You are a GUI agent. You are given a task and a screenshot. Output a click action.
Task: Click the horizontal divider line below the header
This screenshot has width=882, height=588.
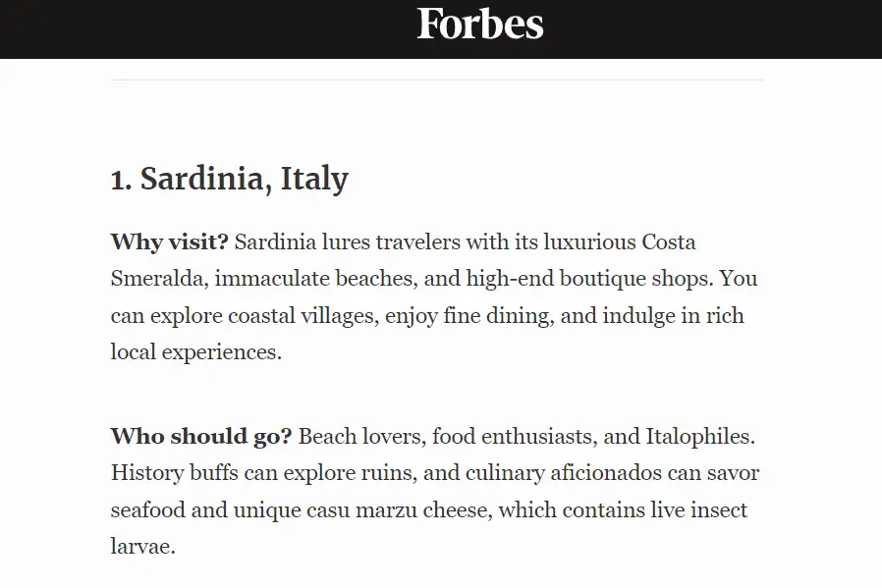tap(437, 80)
